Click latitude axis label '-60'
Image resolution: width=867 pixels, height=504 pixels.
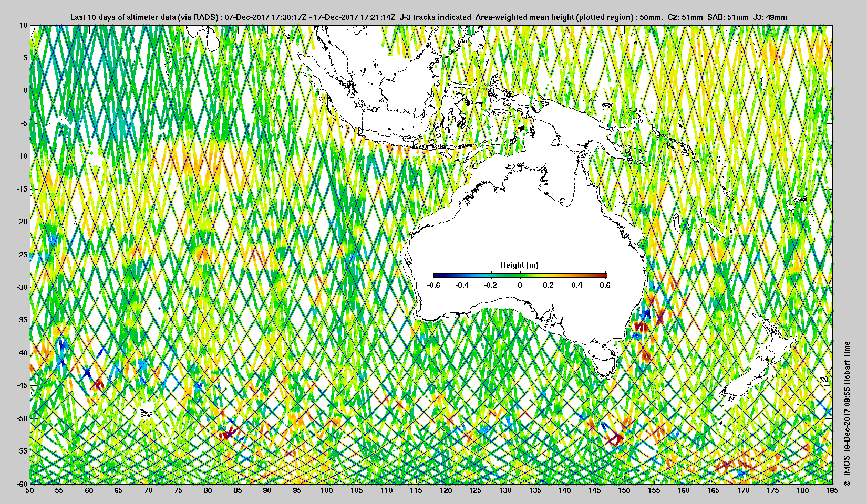(22, 484)
